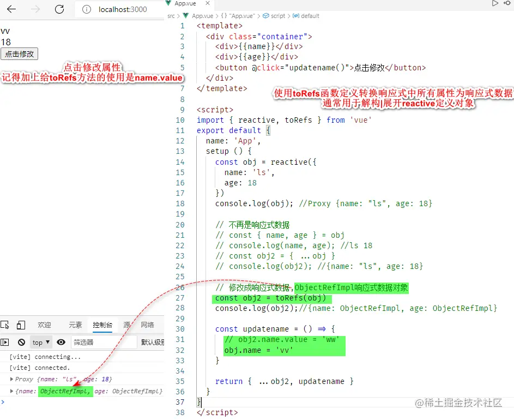Click src in the breadcrumb
This screenshot has width=514, height=420.
tap(171, 16)
